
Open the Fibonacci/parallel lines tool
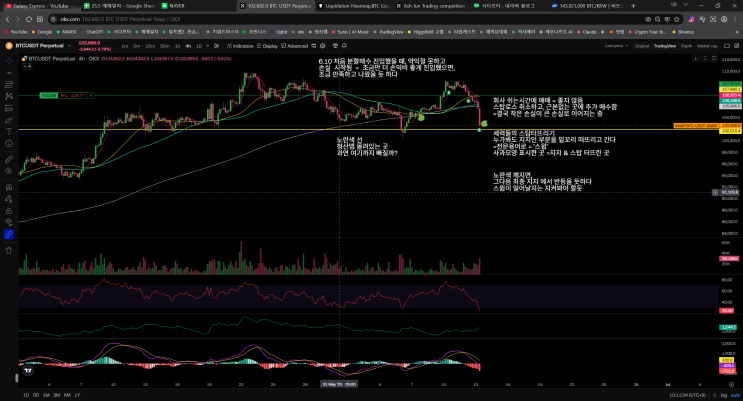point(9,84)
